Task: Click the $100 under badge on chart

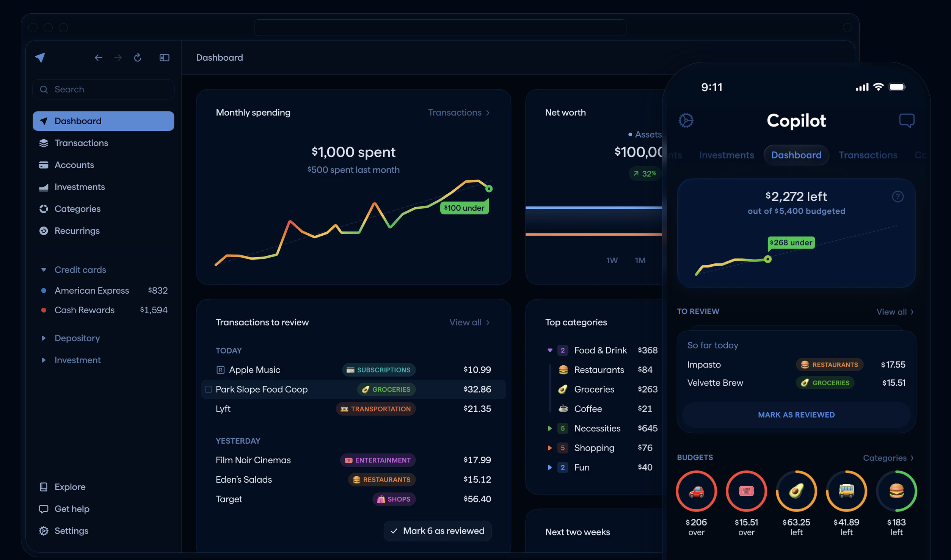Action: (465, 208)
